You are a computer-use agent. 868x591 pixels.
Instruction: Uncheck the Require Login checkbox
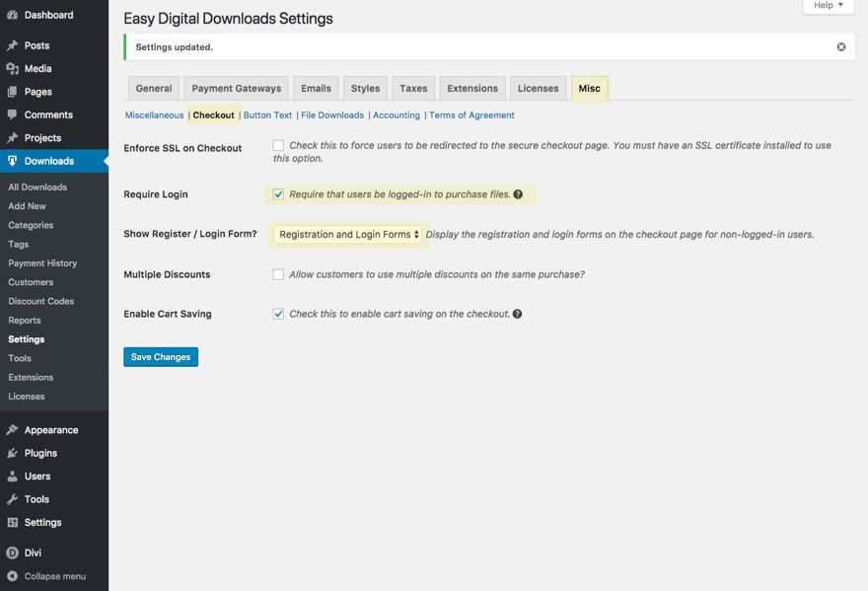pyautogui.click(x=278, y=194)
